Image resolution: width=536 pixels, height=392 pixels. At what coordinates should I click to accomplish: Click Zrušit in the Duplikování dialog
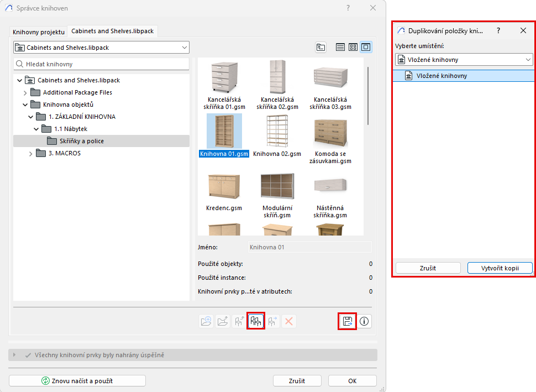(428, 268)
